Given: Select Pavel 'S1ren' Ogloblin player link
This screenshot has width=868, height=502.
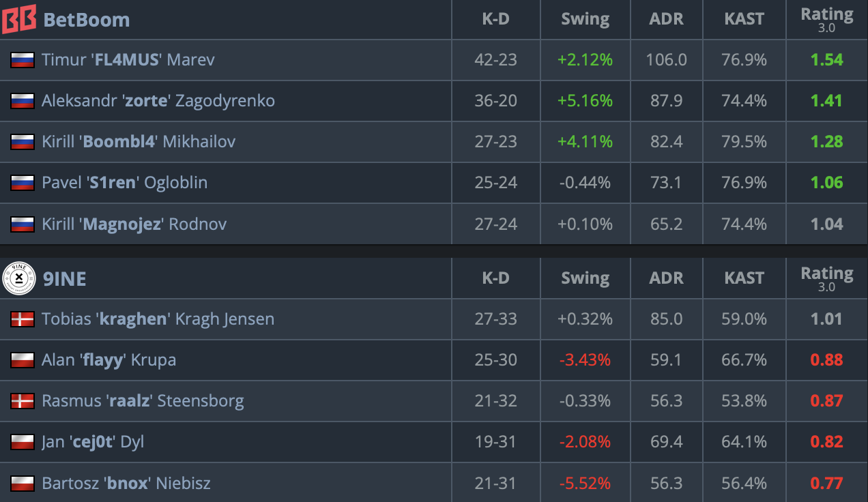Looking at the screenshot, I should pos(124,183).
